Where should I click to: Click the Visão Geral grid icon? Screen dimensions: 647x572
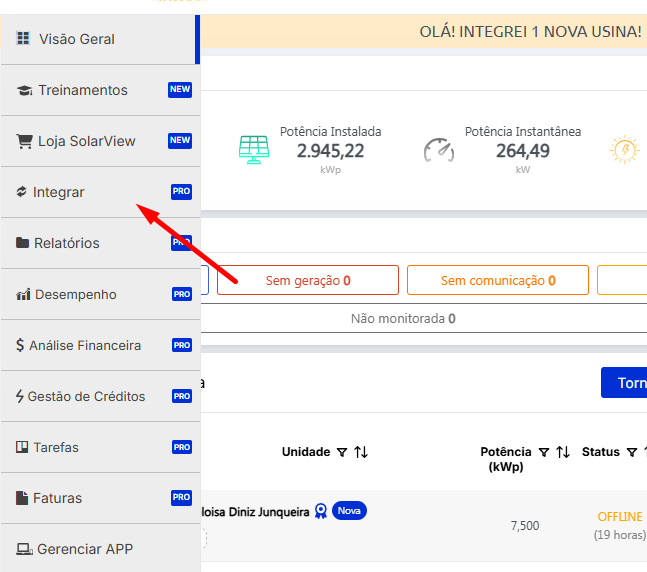(x=23, y=39)
